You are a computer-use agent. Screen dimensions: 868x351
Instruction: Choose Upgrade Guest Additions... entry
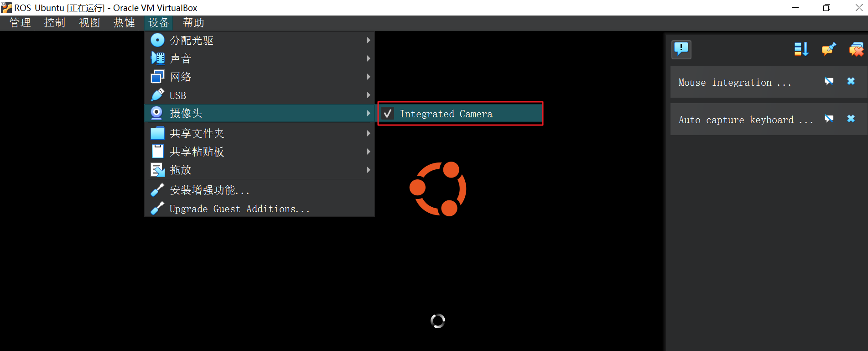(x=239, y=209)
